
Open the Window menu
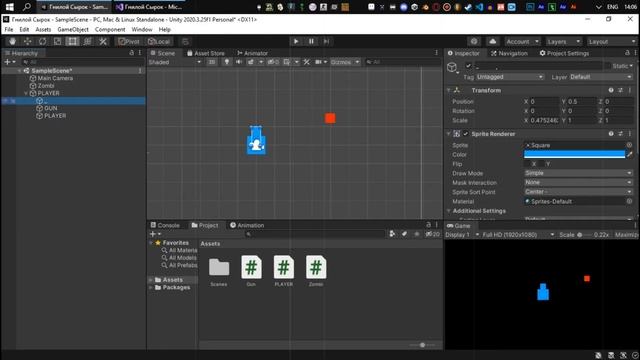[142, 29]
